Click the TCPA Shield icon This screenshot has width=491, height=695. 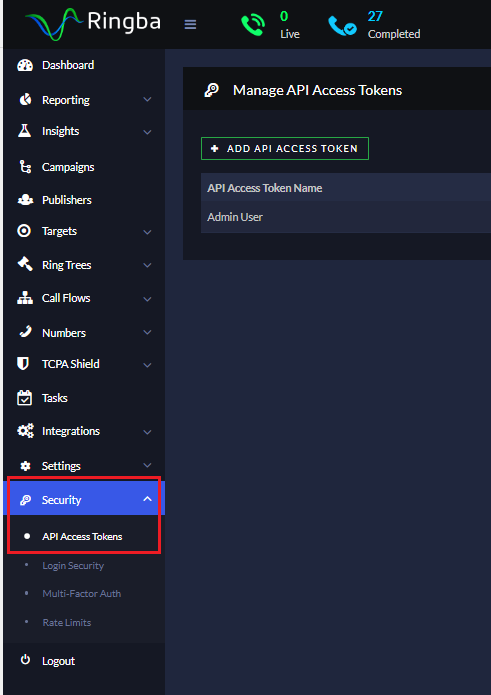(23, 363)
